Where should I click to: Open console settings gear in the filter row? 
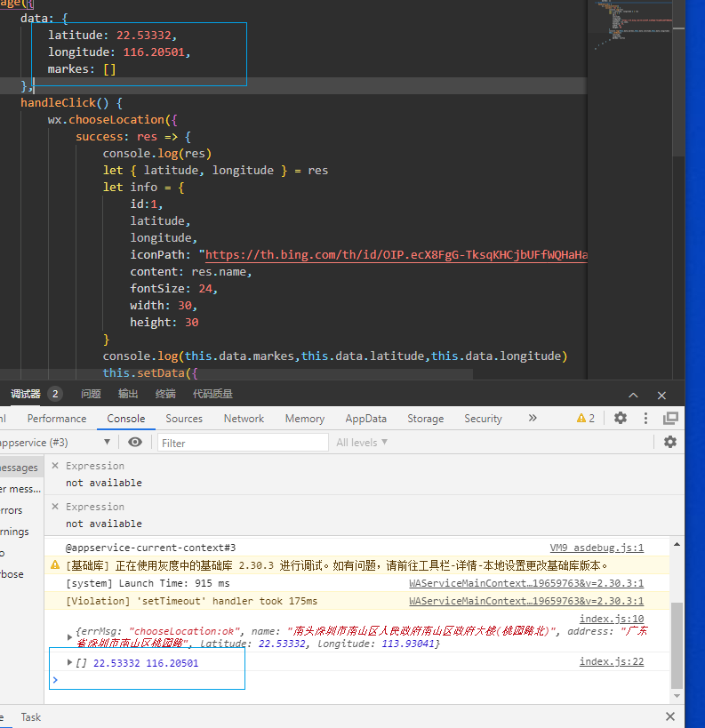tap(669, 442)
